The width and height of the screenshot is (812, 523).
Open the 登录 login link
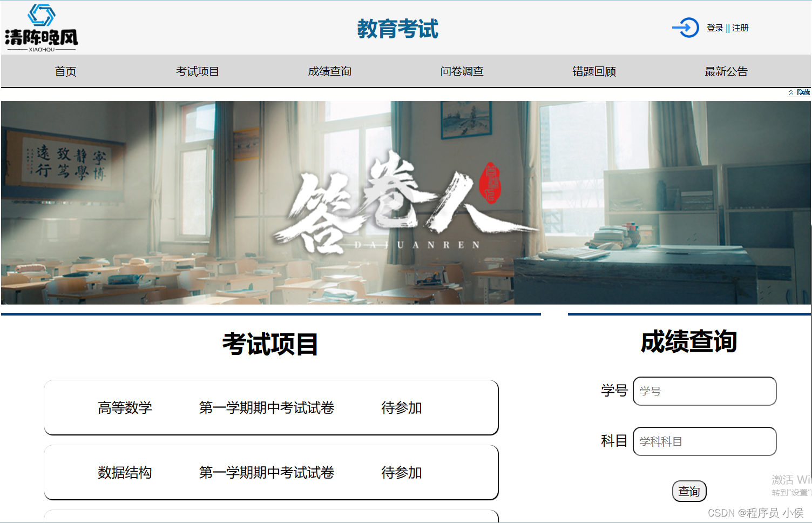tap(715, 28)
